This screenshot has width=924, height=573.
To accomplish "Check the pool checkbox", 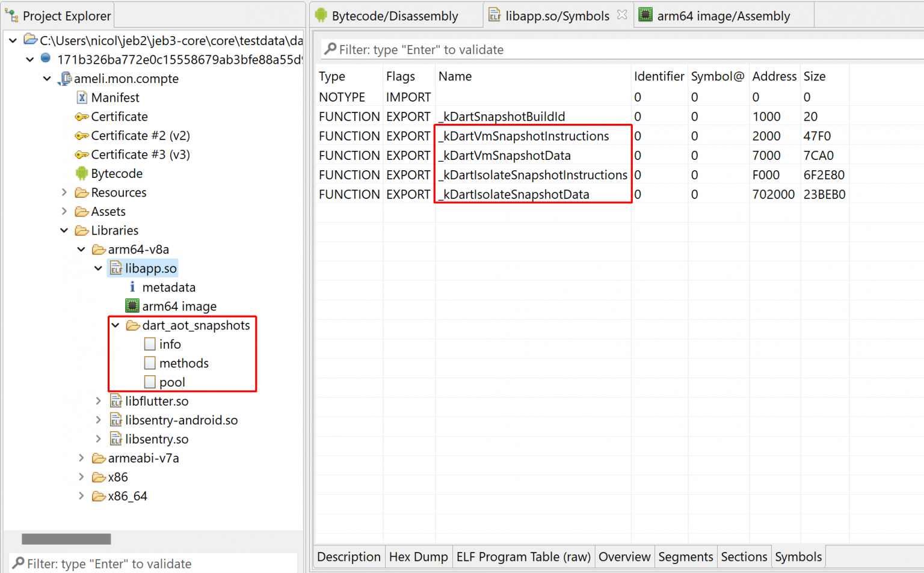I will [150, 381].
